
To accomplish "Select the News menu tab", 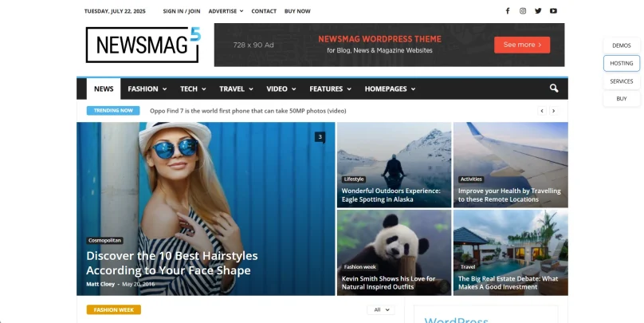I will (x=104, y=89).
